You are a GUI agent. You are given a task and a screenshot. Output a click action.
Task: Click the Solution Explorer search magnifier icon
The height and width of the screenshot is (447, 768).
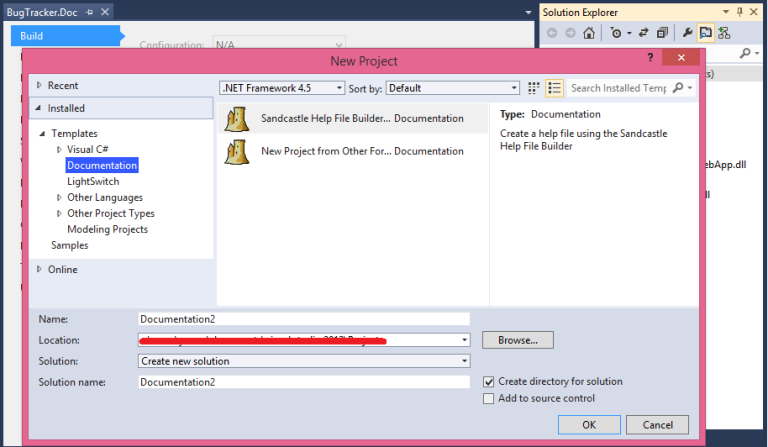pos(745,52)
